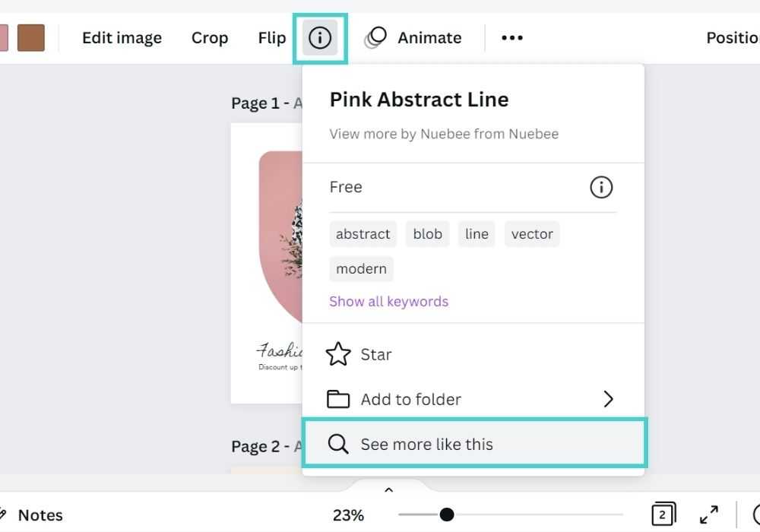This screenshot has width=760, height=532.
Task: Select the Page 1 design thumbnail
Action: [266, 262]
